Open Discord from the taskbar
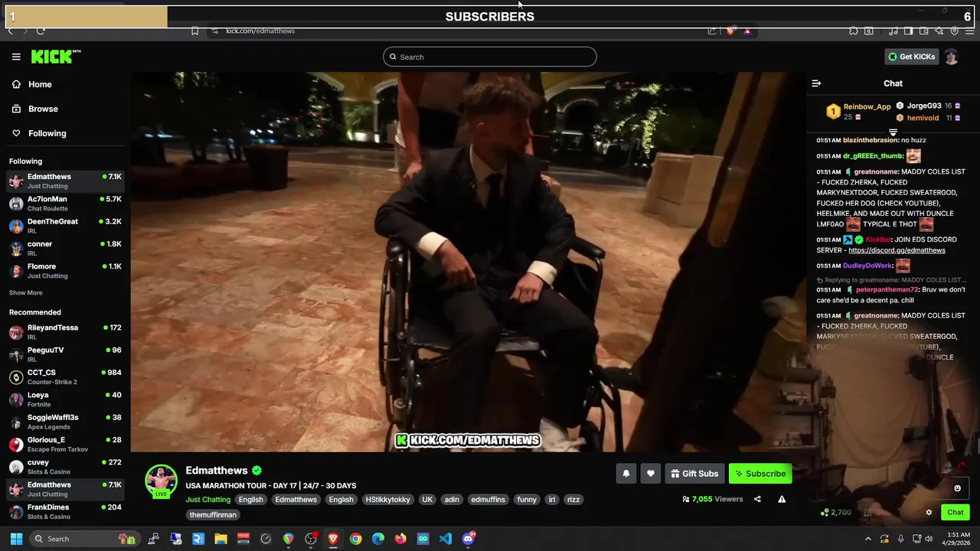980x551 pixels. 469,539
